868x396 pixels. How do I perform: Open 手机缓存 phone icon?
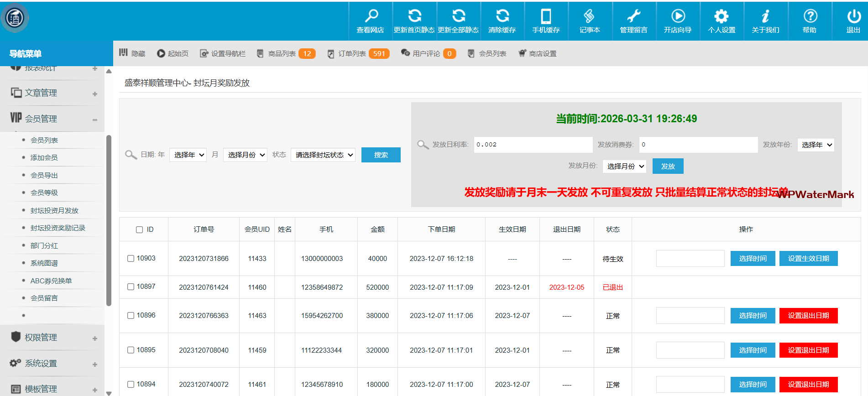coord(546,16)
